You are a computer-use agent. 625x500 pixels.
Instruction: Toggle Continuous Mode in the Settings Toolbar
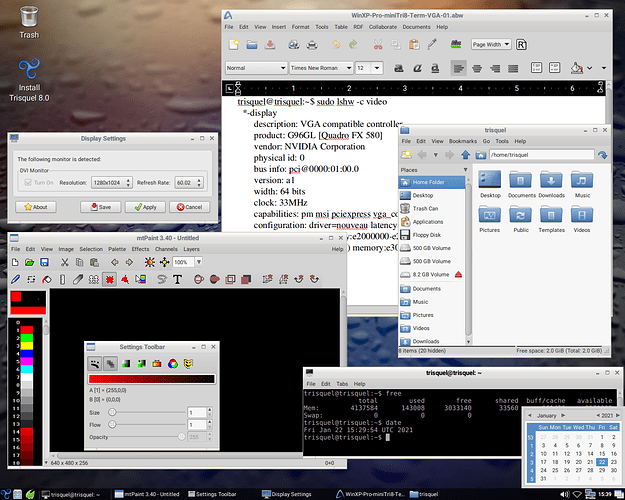click(94, 364)
